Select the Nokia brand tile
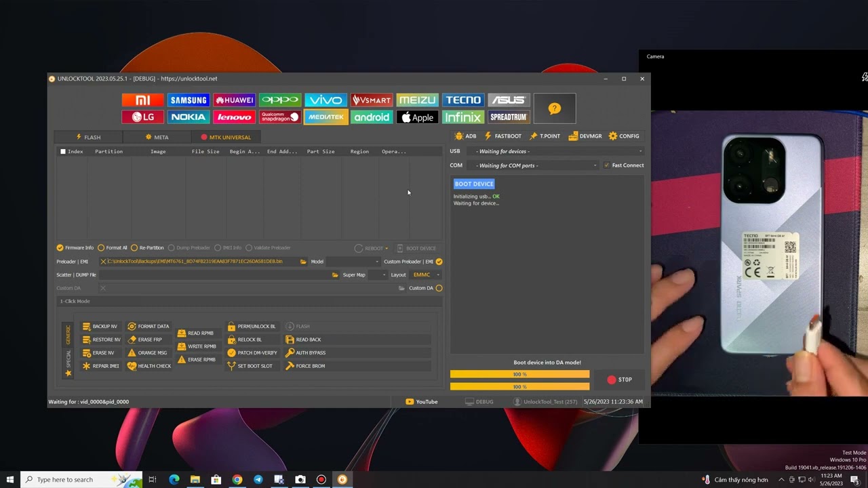The width and height of the screenshot is (868, 488). pyautogui.click(x=189, y=117)
